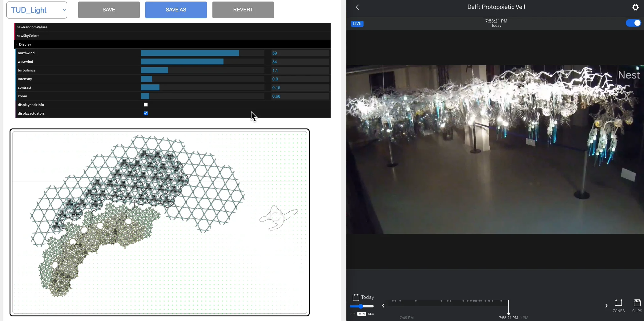The width and height of the screenshot is (644, 321).
Task: Click the Delft Protopoietic Veil camera title
Action: [496, 7]
